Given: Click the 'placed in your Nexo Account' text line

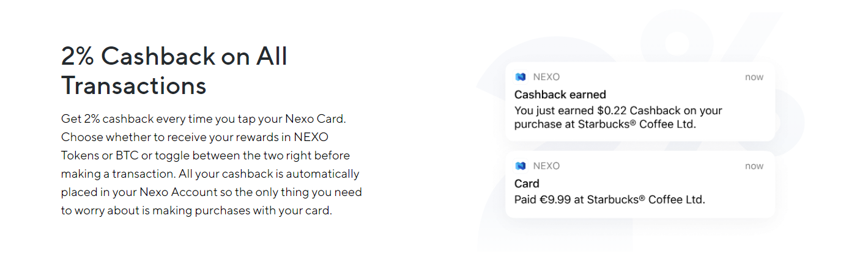Looking at the screenshot, I should (212, 192).
